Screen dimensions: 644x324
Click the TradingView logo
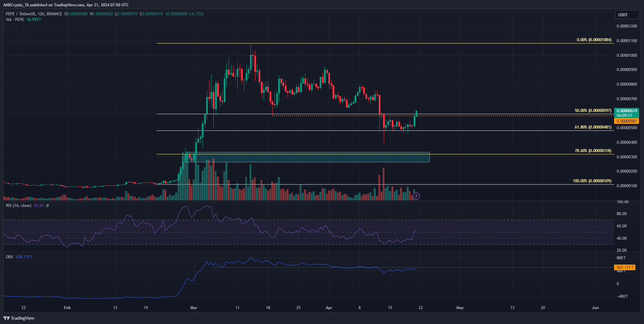pos(19,318)
